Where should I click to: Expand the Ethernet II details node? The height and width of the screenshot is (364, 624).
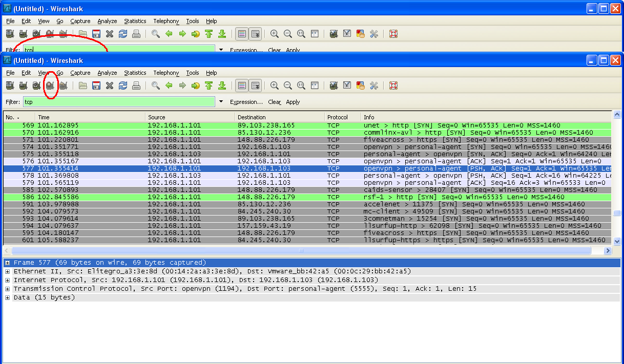(8, 271)
